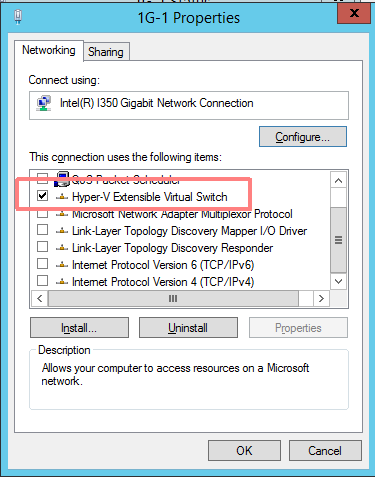Enable Internet Protocol Version 4 checkbox
The height and width of the screenshot is (477, 375).
pos(42,281)
